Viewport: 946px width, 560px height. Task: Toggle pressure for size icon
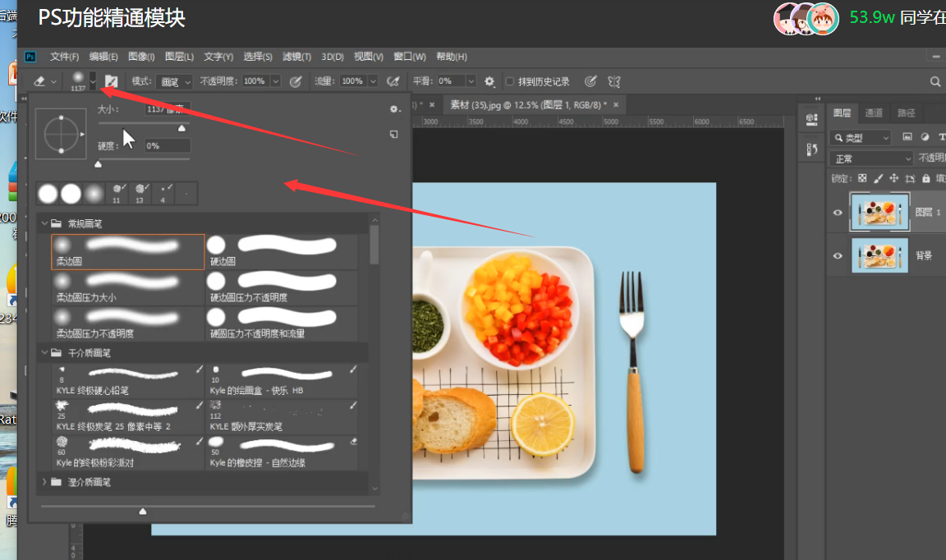coord(590,81)
